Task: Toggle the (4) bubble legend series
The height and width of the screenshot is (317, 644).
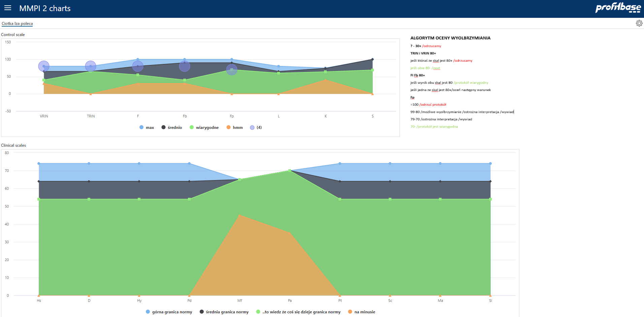Action: click(256, 128)
